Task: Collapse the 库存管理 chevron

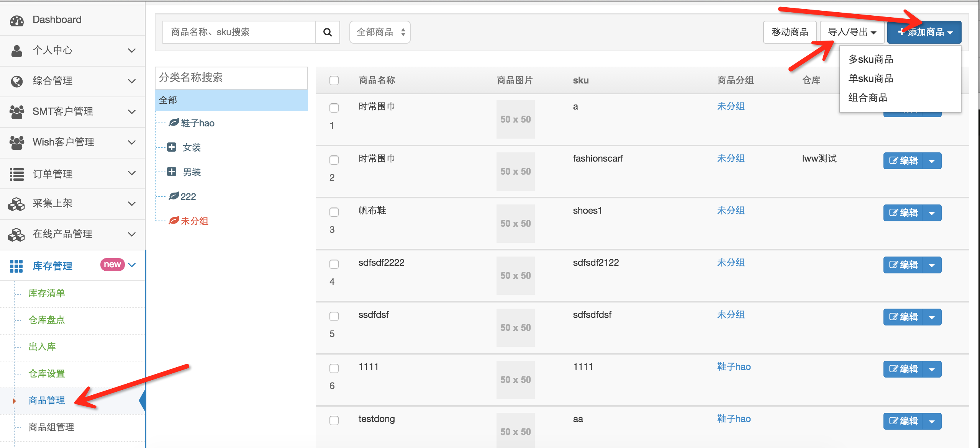Action: tap(132, 265)
